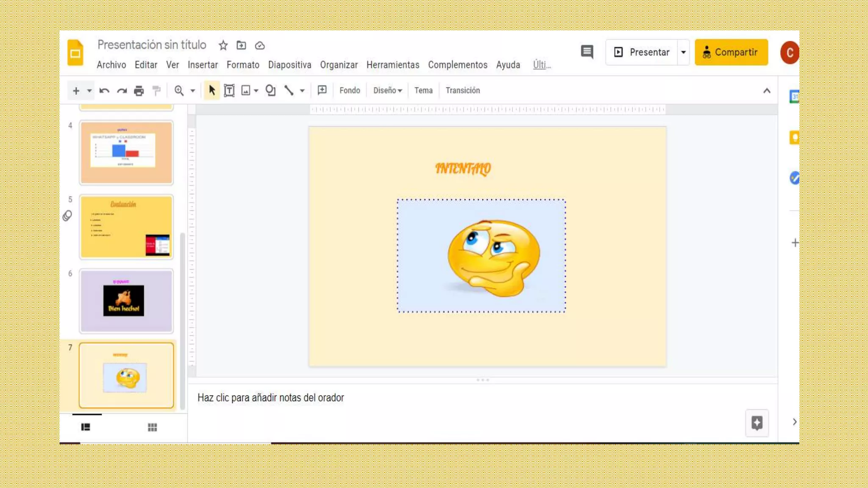Open the new slide layout dropdown arrow
Viewport: 868px width, 488px height.
pos(89,91)
